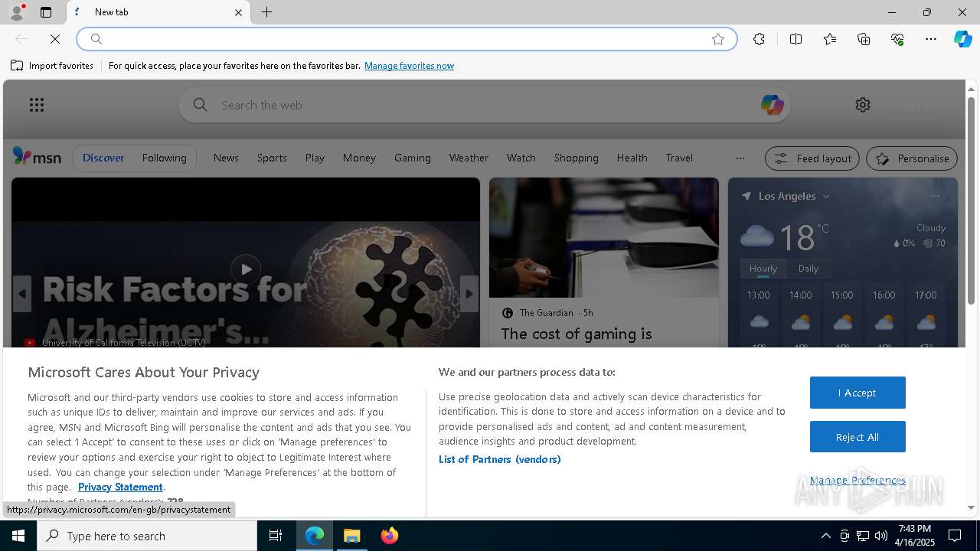Click Reject All button
Image resolution: width=980 pixels, height=551 pixels.
[x=857, y=437]
